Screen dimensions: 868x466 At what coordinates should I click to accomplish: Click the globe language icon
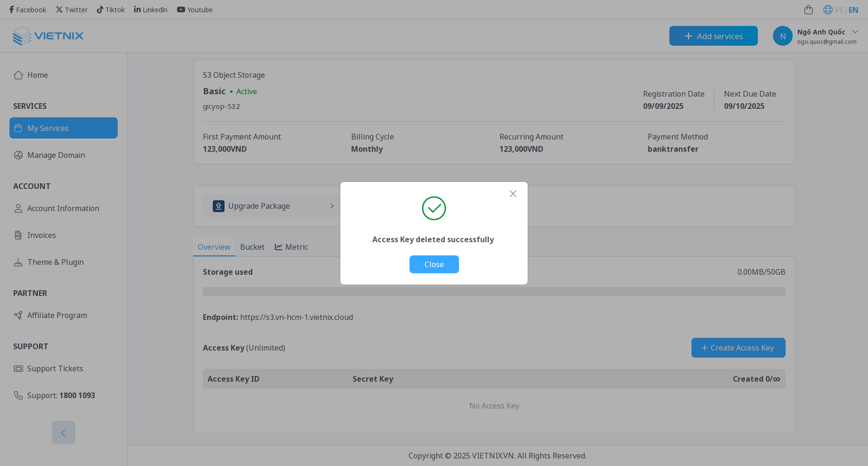pyautogui.click(x=828, y=9)
